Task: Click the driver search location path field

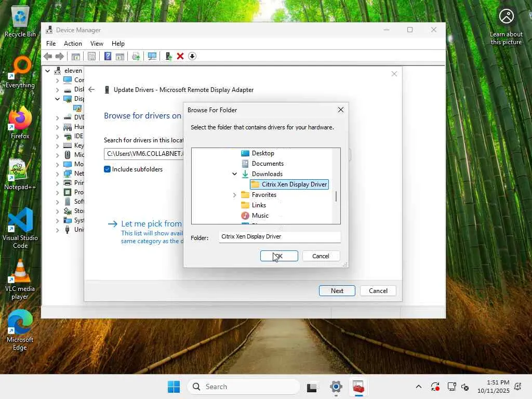Action: click(x=143, y=154)
